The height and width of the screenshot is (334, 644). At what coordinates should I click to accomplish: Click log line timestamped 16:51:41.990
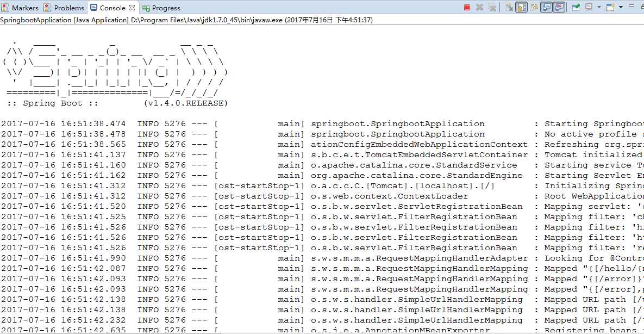point(322,258)
